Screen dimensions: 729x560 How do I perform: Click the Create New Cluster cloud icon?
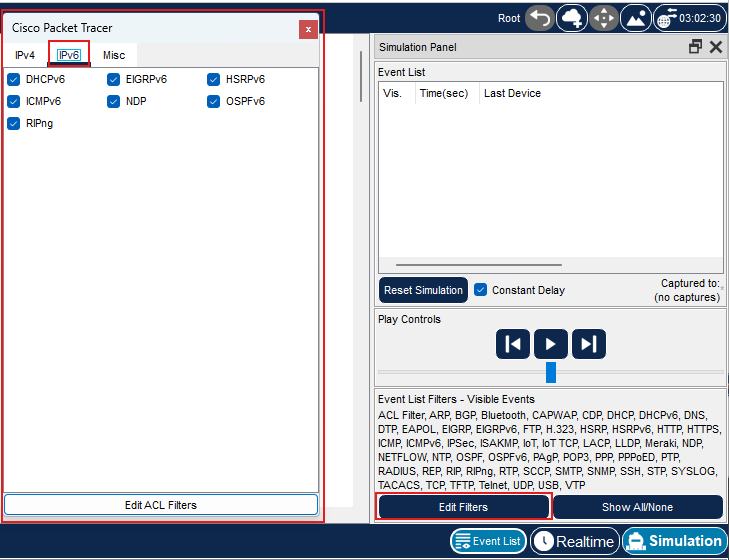tap(571, 19)
